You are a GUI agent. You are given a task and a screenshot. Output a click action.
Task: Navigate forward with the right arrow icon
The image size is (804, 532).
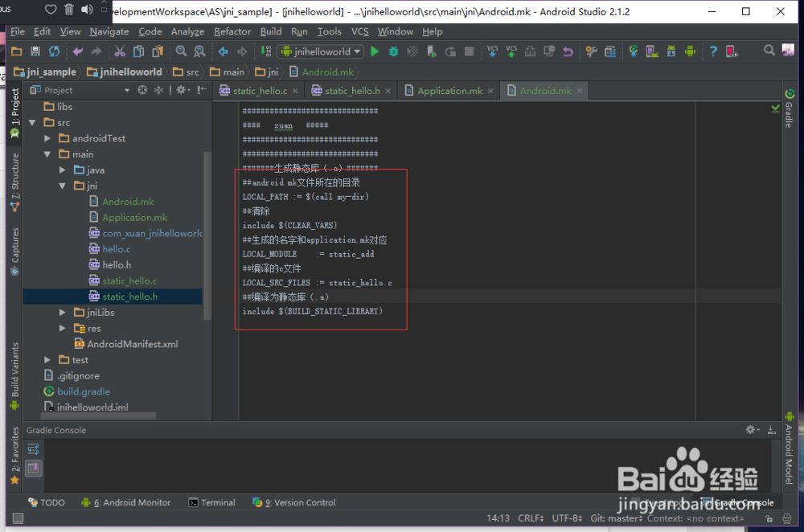tap(241, 51)
